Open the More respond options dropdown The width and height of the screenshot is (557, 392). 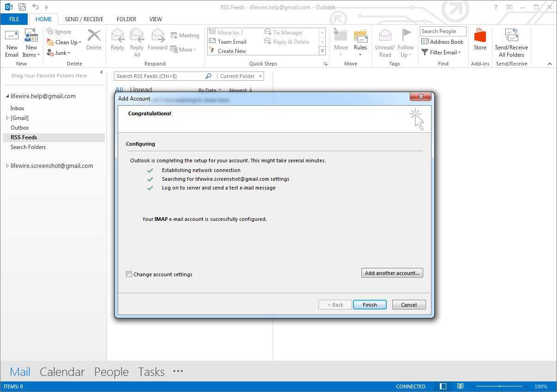coord(183,49)
